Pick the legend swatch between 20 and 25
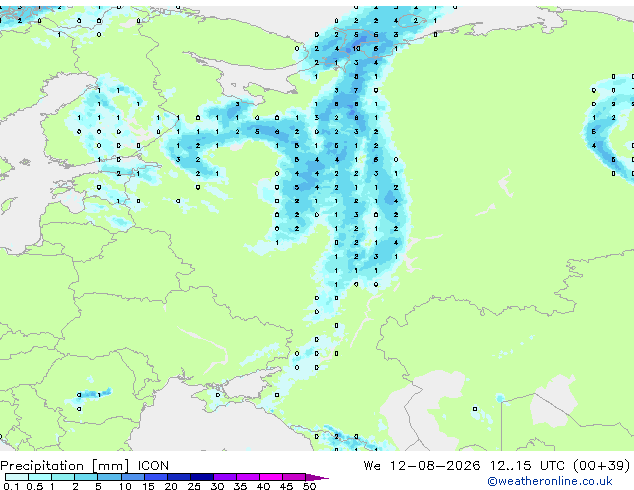 [179, 477]
